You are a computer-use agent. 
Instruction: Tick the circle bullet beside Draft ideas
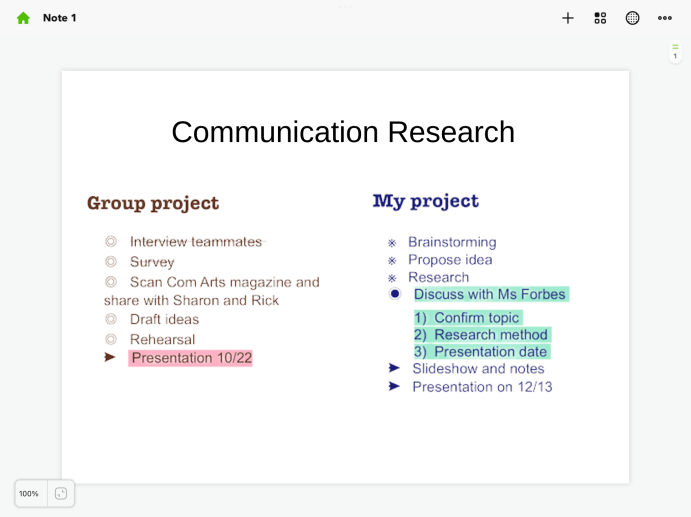pyautogui.click(x=111, y=319)
